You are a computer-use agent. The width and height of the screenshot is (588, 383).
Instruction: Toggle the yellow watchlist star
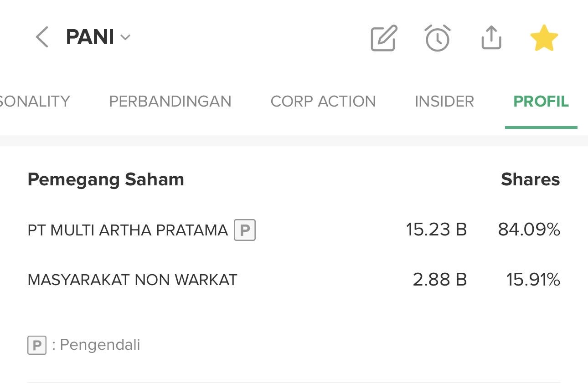(x=544, y=38)
